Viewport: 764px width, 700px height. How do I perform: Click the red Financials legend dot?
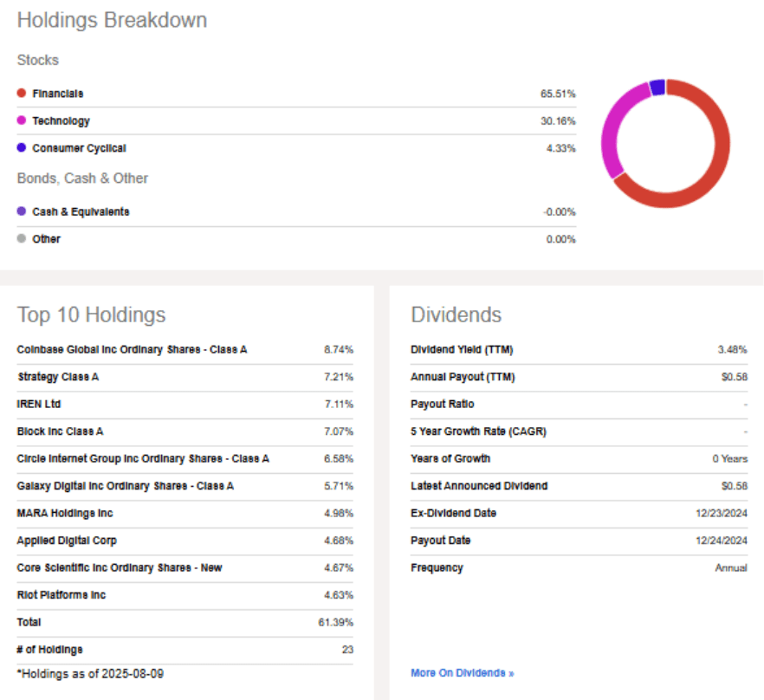pyautogui.click(x=20, y=93)
